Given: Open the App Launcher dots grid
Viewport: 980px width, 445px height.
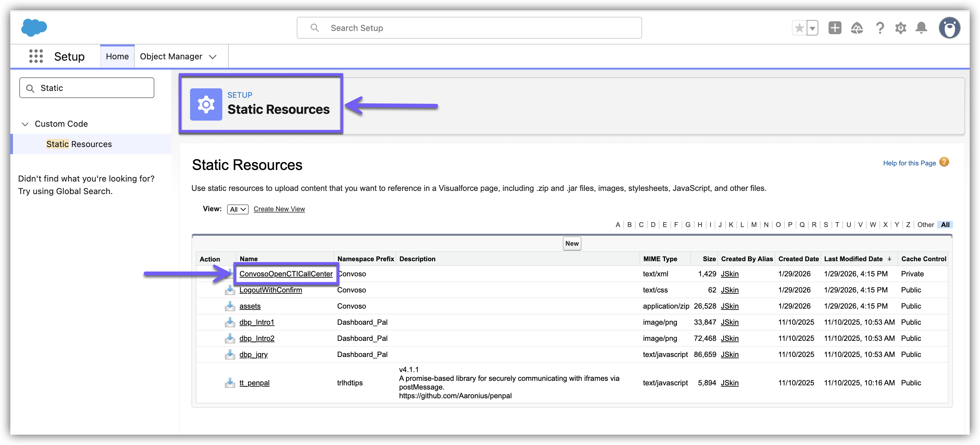Looking at the screenshot, I should click(x=36, y=56).
